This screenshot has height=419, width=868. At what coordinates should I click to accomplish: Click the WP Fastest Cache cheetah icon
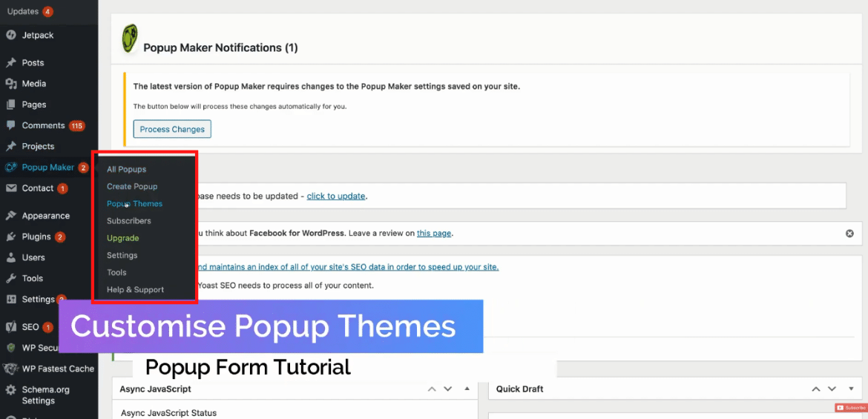11,369
